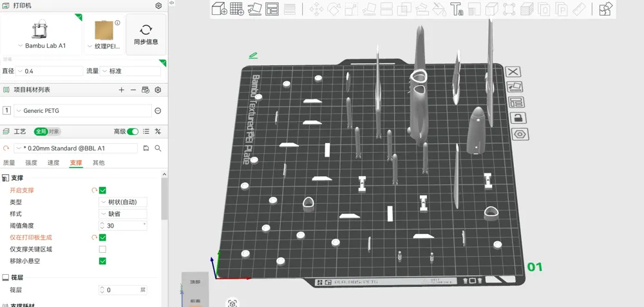Select the Measure ruler tool
644x307 pixels.
(x=579, y=9)
